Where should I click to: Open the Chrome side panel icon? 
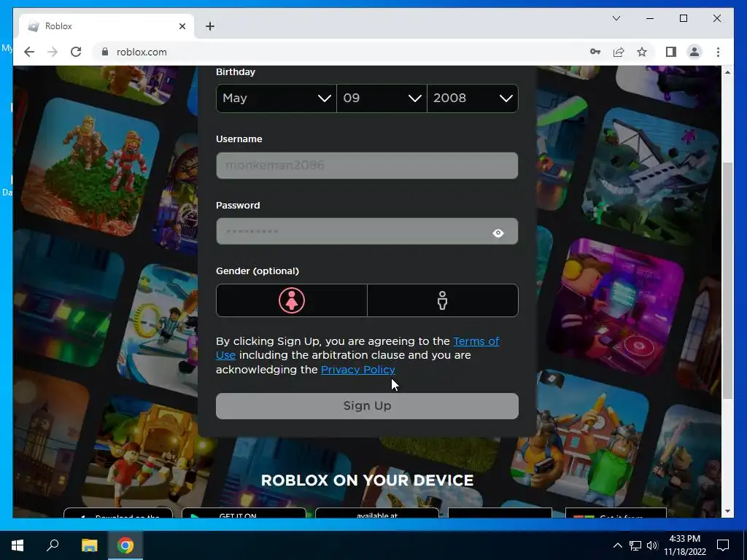pyautogui.click(x=671, y=52)
